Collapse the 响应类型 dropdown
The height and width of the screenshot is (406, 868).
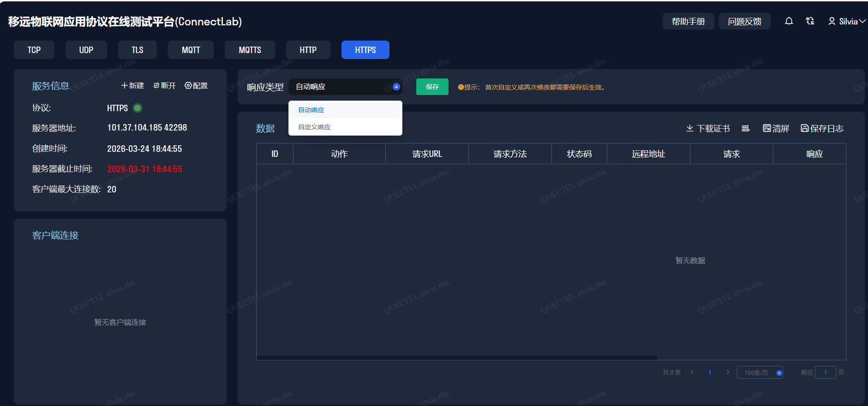[x=396, y=87]
